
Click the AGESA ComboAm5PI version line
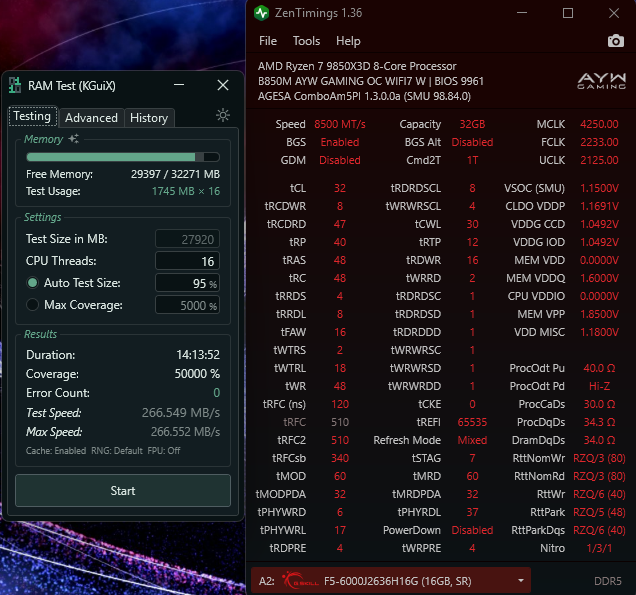pyautogui.click(x=364, y=96)
